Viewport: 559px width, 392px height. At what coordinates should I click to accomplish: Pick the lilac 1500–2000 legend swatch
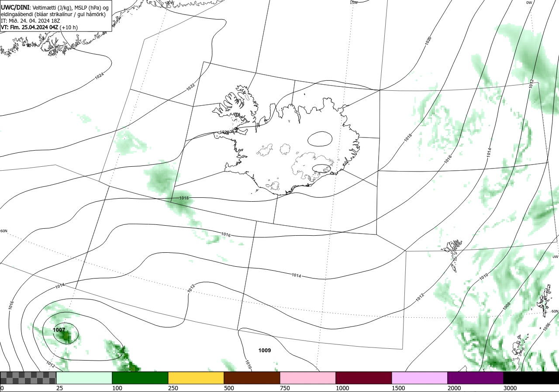[x=420, y=378]
